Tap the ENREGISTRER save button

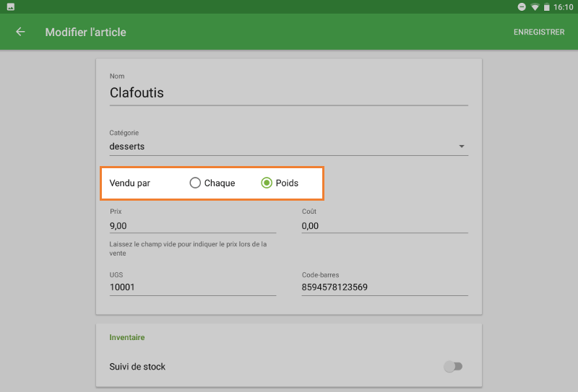(x=539, y=32)
